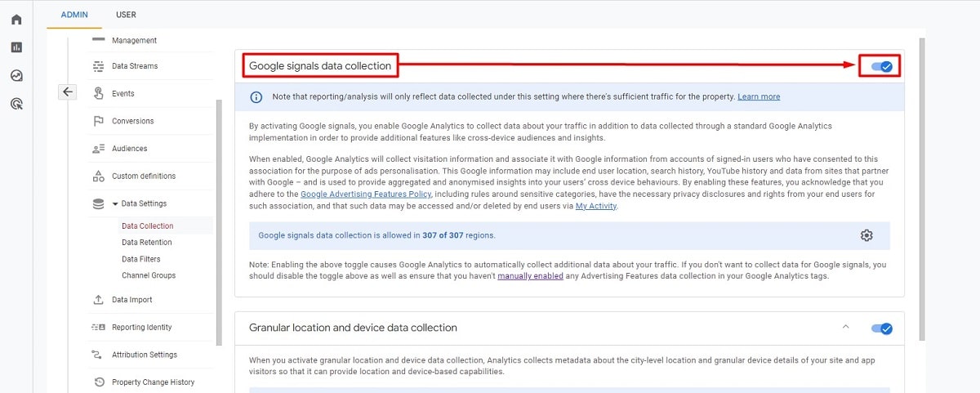Switch to the USER tab

coord(126,15)
